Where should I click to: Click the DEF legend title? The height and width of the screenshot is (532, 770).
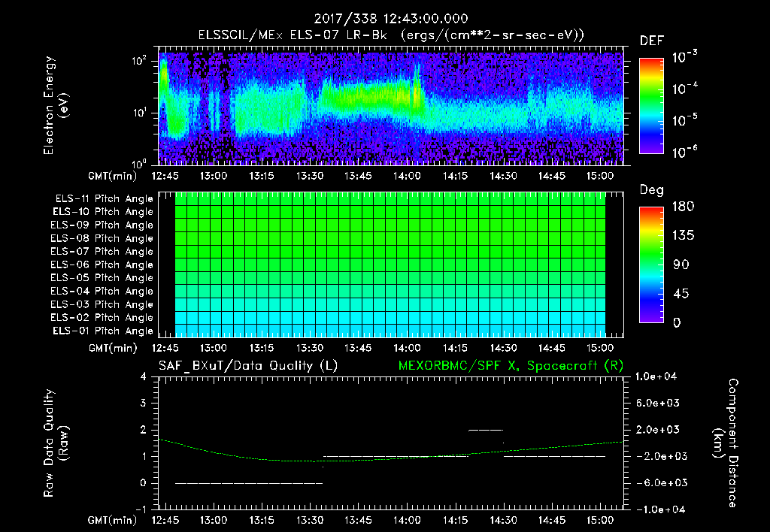tap(652, 41)
